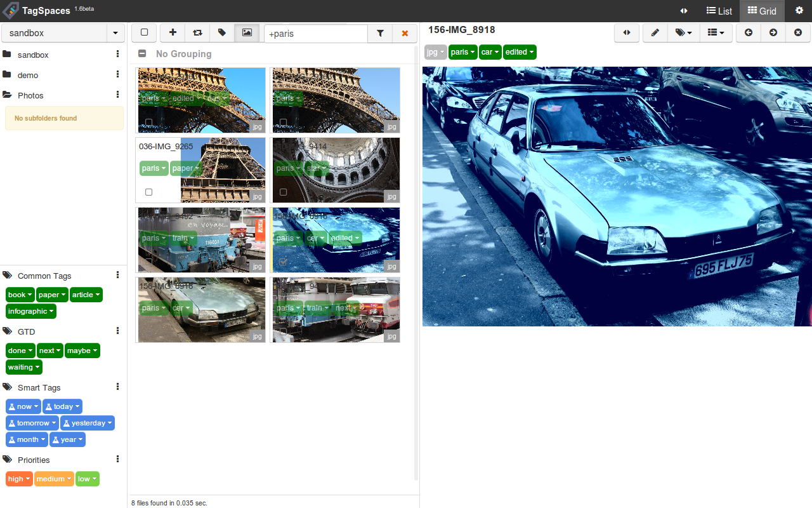Apply the search filter funnel icon

click(x=380, y=34)
